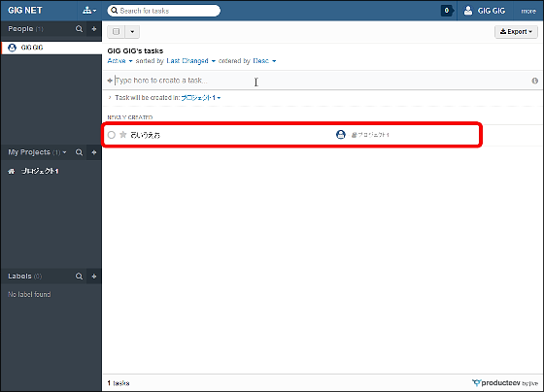
Task: Open the task named あいうえお
Action: point(146,135)
